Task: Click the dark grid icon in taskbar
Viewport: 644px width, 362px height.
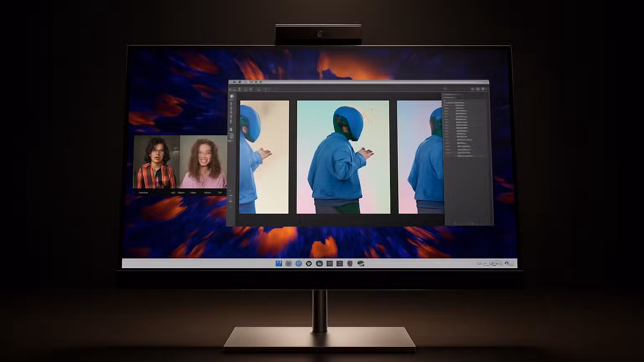Action: [340, 264]
